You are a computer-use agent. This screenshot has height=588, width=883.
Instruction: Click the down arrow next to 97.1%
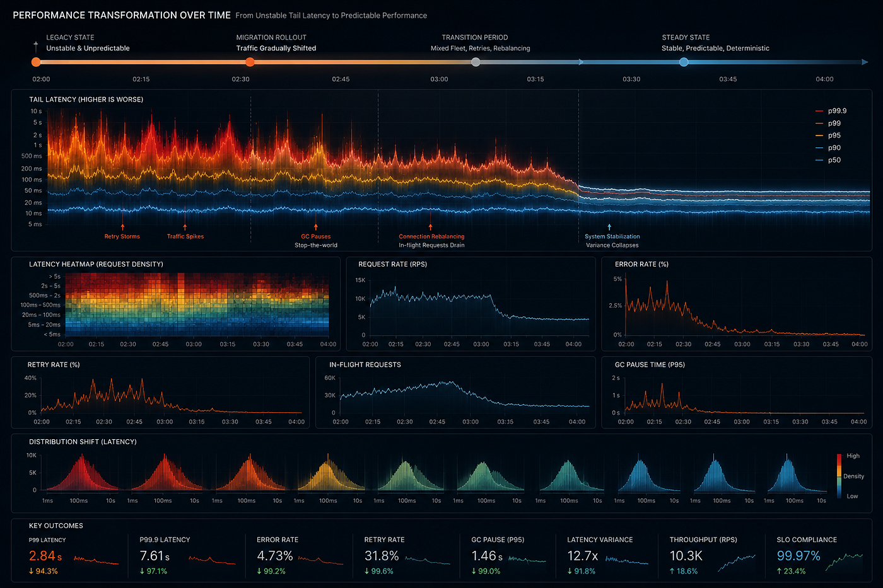pos(142,571)
